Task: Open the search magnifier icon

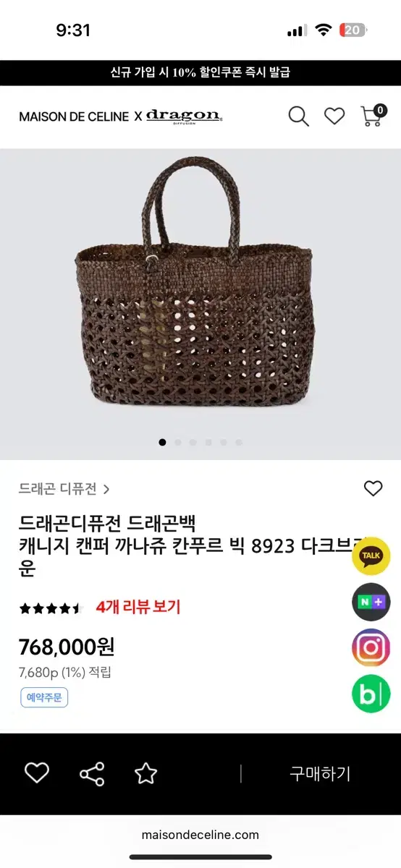Action: coord(298,116)
